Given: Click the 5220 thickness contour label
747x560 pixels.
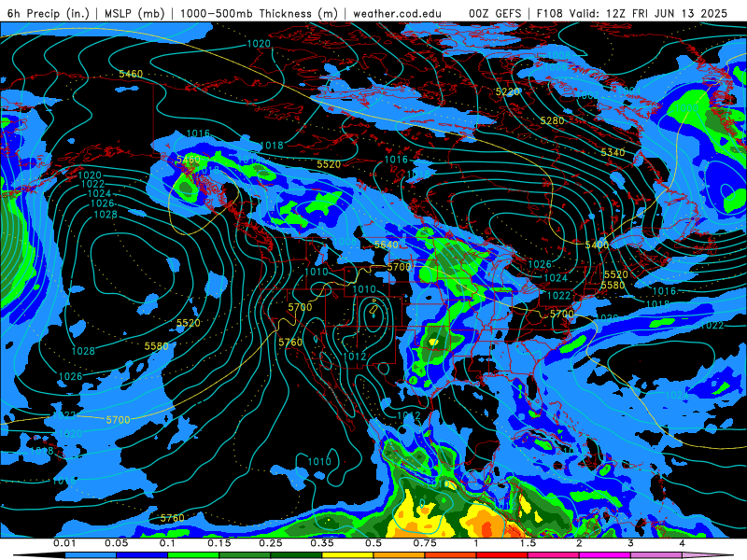Looking at the screenshot, I should pyautogui.click(x=507, y=91).
